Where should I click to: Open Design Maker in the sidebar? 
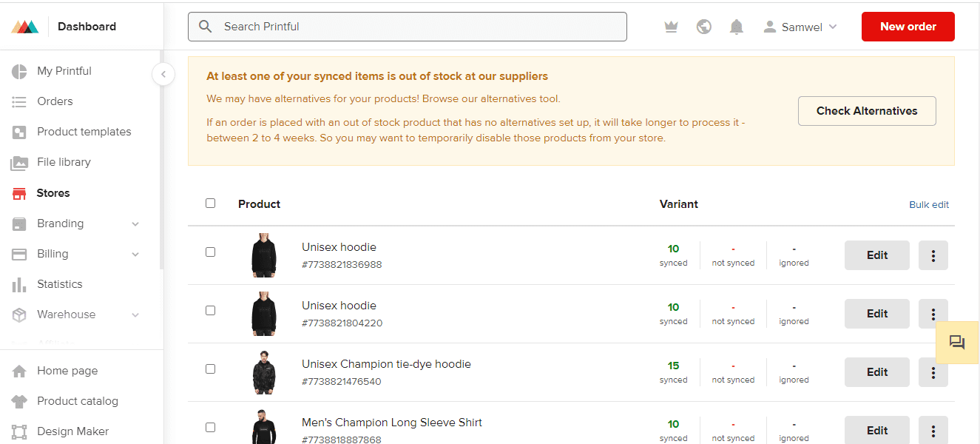coord(73,431)
